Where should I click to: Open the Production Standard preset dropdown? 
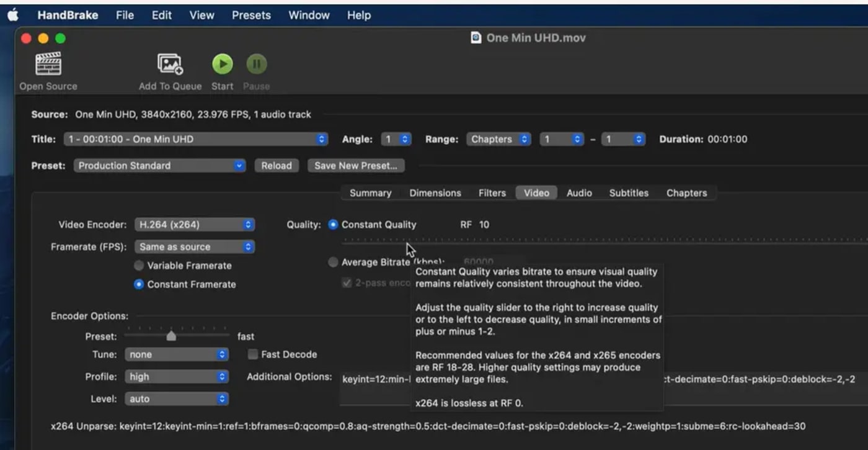[x=160, y=166]
